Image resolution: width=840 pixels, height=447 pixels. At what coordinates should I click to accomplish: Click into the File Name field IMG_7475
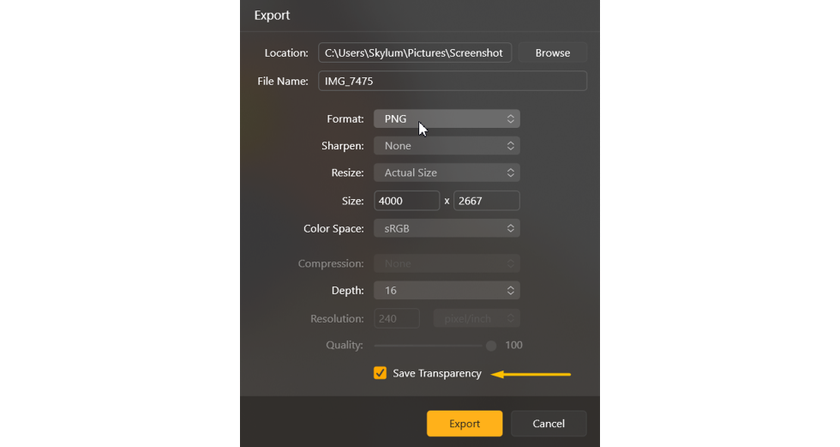[x=453, y=81]
